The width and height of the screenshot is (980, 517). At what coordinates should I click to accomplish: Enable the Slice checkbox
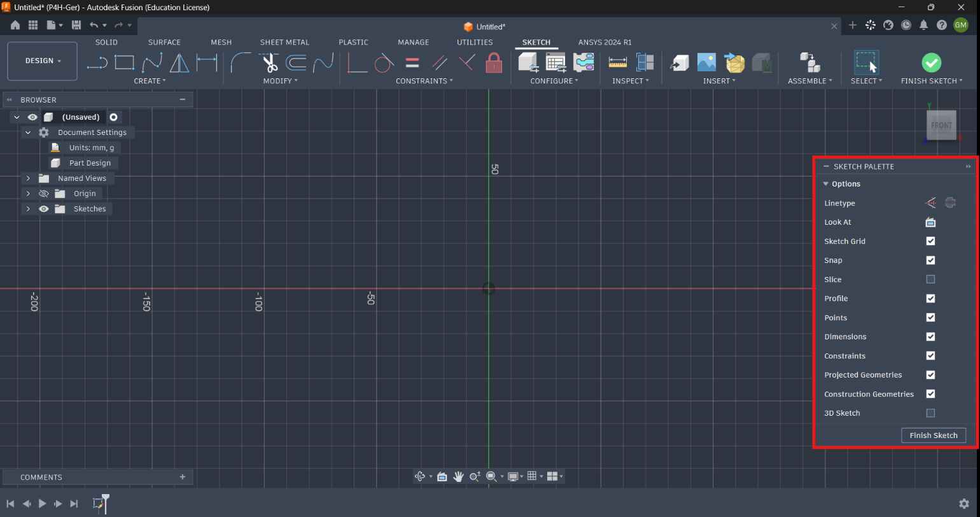click(930, 280)
